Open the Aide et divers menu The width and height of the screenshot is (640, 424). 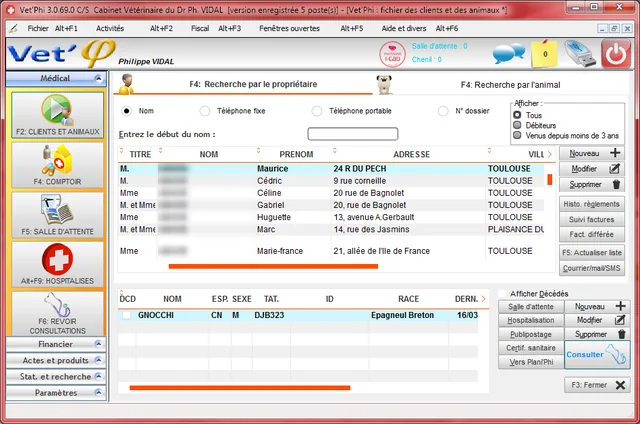(404, 28)
